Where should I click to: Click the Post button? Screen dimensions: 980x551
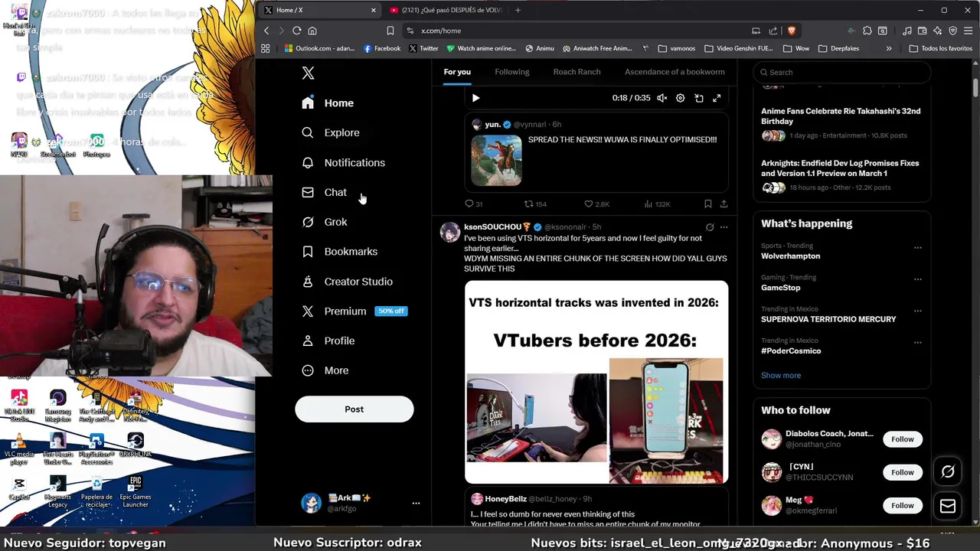coord(354,409)
